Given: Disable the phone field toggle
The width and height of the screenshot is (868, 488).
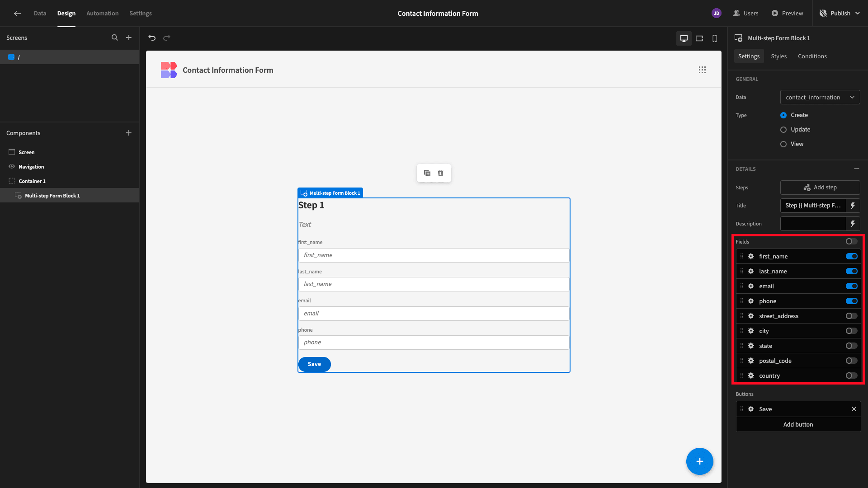Looking at the screenshot, I should pyautogui.click(x=852, y=301).
